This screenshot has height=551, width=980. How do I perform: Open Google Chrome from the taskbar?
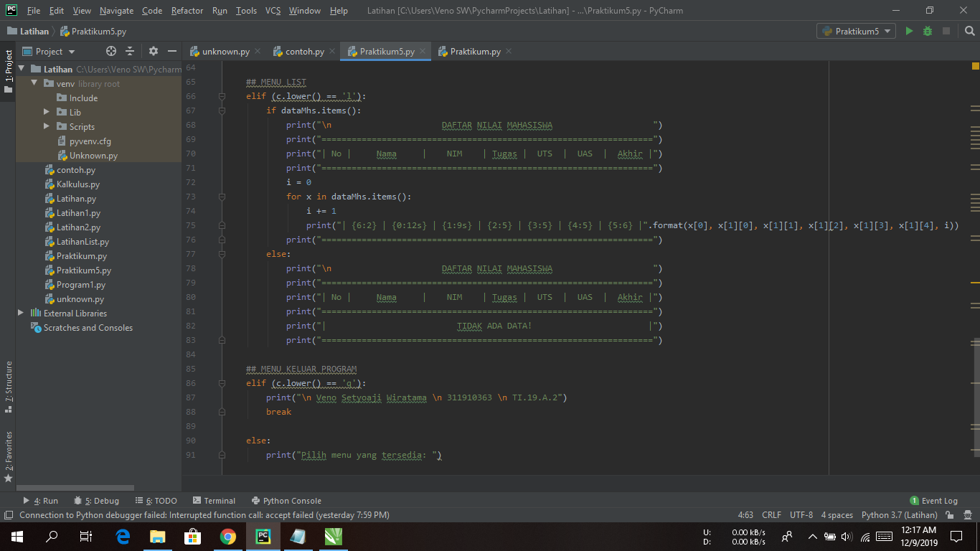(228, 536)
